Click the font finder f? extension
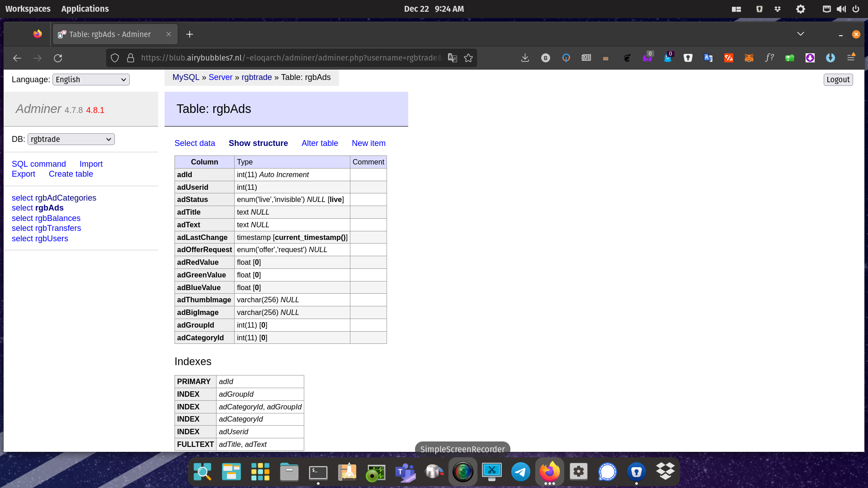Image resolution: width=868 pixels, height=488 pixels. (769, 58)
